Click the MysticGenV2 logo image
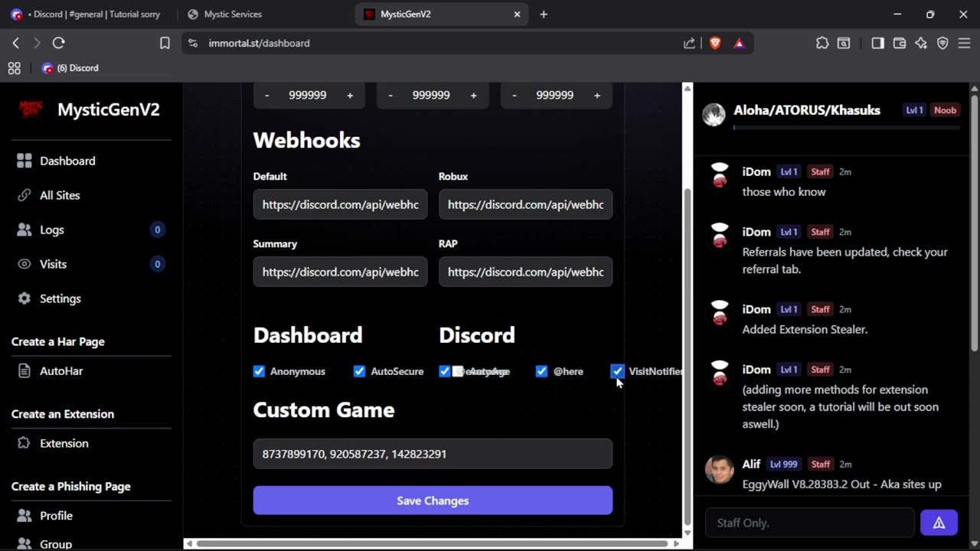The width and height of the screenshot is (980, 551). click(x=31, y=109)
